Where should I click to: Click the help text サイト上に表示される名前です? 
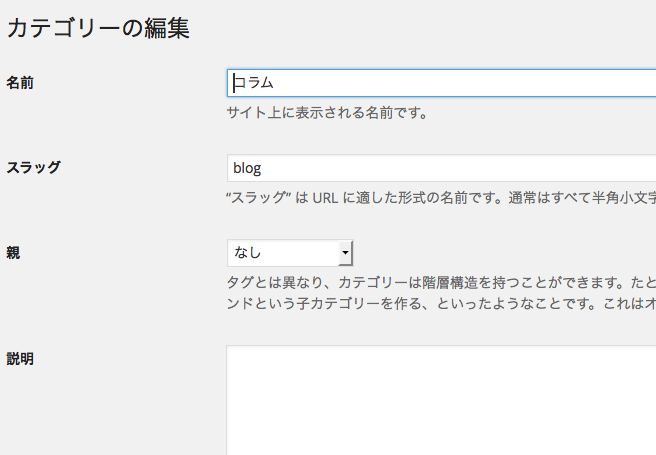[328, 113]
